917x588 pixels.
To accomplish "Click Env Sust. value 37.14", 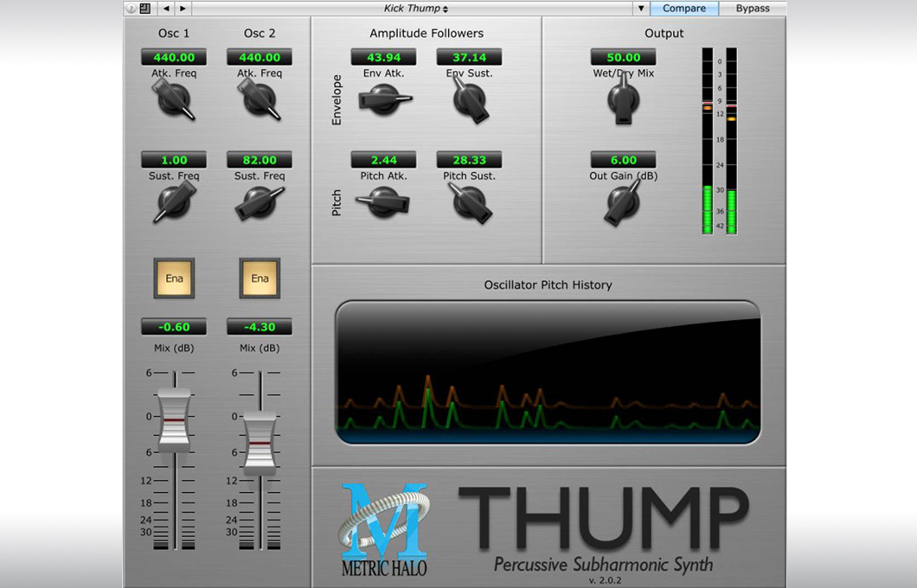I will (469, 57).
